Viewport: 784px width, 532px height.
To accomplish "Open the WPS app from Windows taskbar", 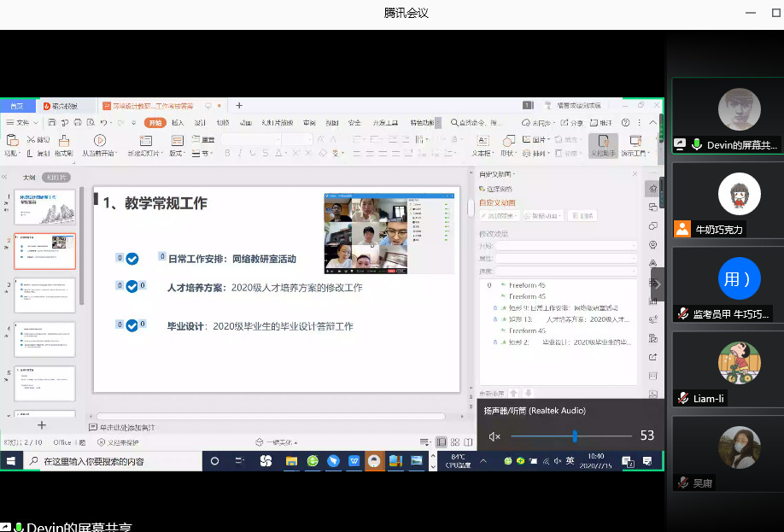I will coord(354,461).
